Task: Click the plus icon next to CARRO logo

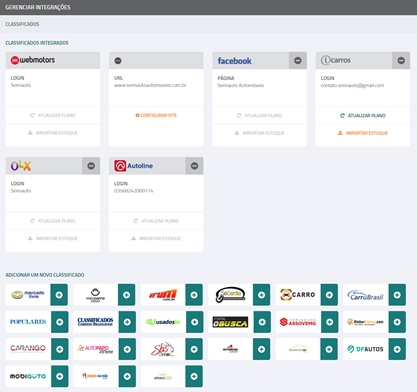Action: click(329, 295)
